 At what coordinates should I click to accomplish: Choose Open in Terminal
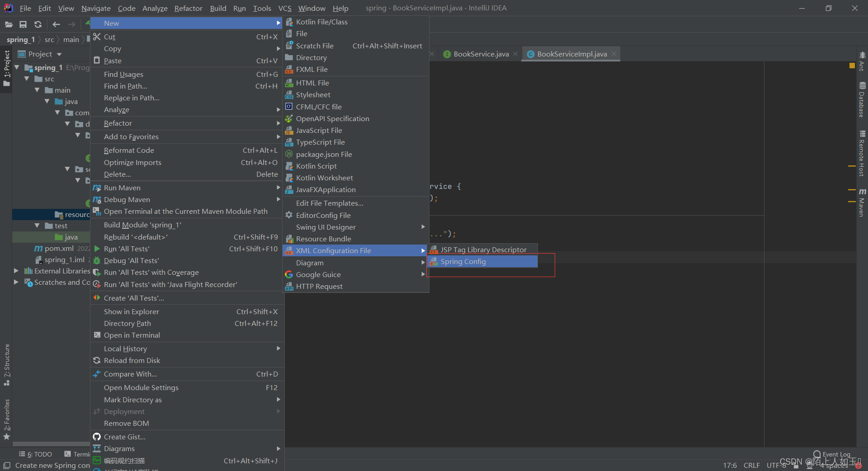click(187, 335)
